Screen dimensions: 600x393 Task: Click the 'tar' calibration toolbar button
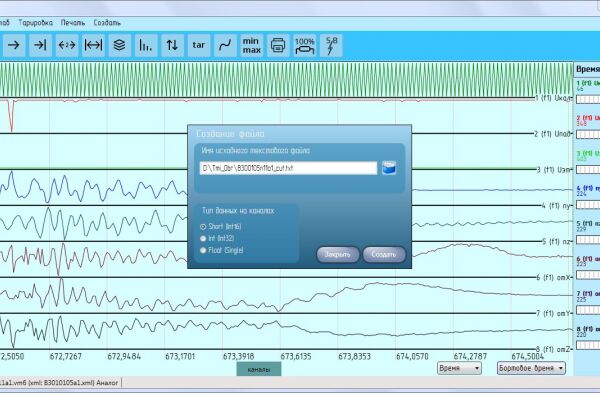[199, 45]
